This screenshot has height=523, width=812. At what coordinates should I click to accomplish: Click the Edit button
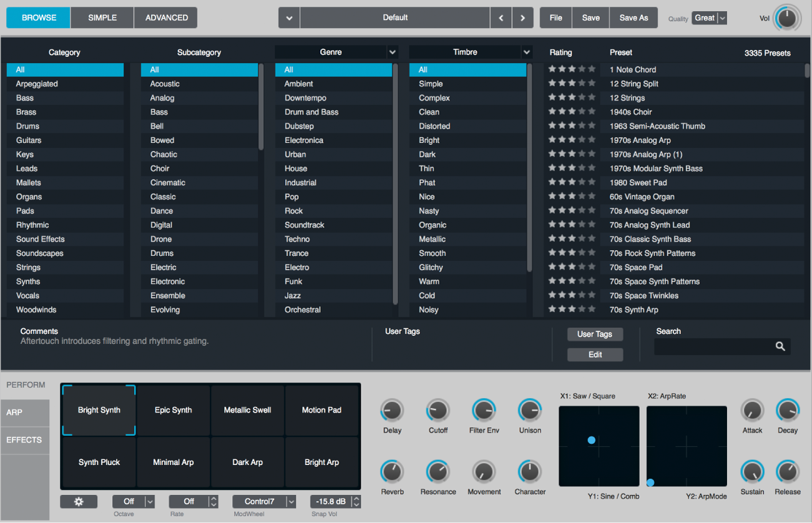595,354
